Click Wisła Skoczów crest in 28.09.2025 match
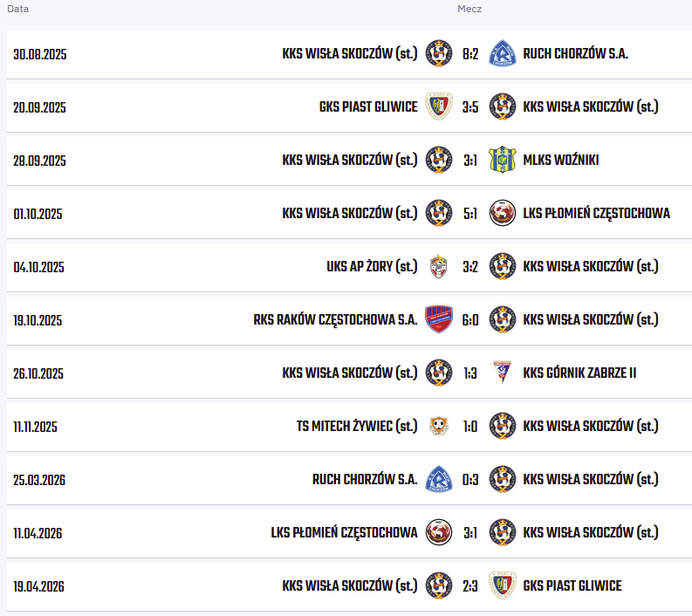This screenshot has width=692, height=616. click(x=438, y=160)
